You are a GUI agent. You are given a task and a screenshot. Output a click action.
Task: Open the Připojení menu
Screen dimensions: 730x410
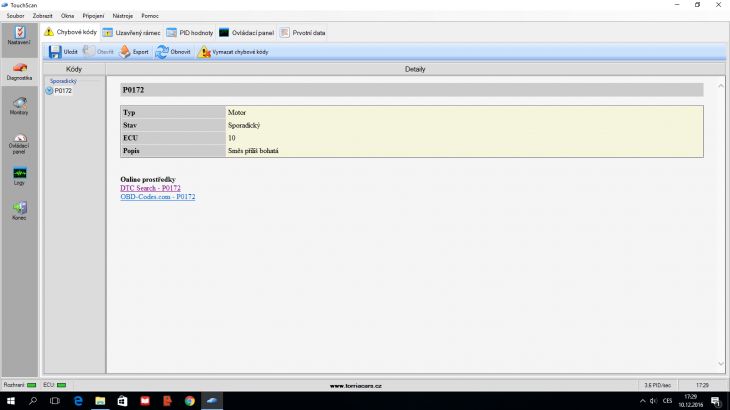tap(93, 16)
